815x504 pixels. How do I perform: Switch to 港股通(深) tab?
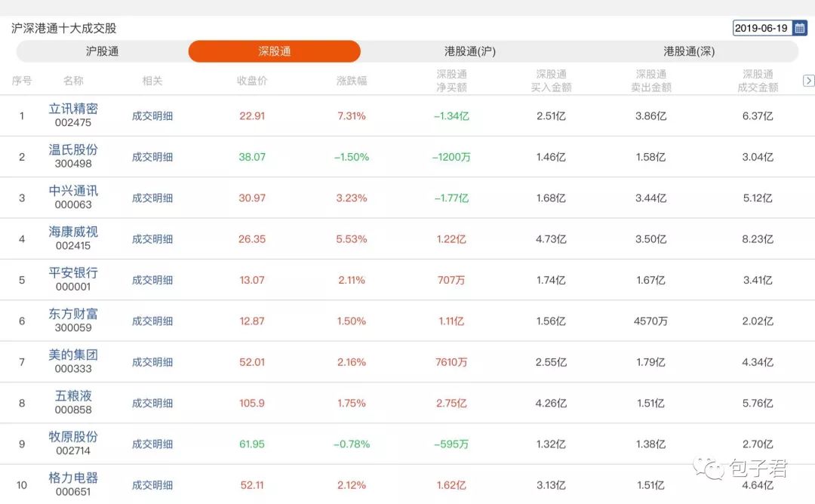coord(689,51)
